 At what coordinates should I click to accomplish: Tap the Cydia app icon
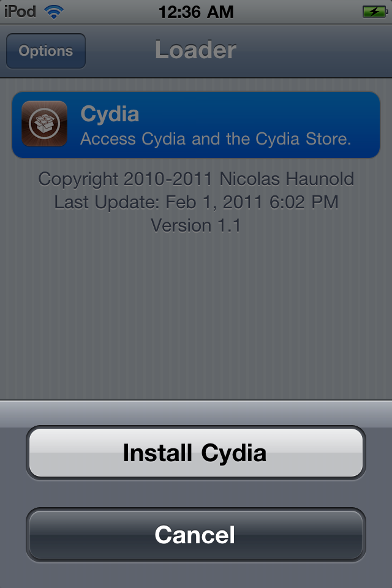44,123
